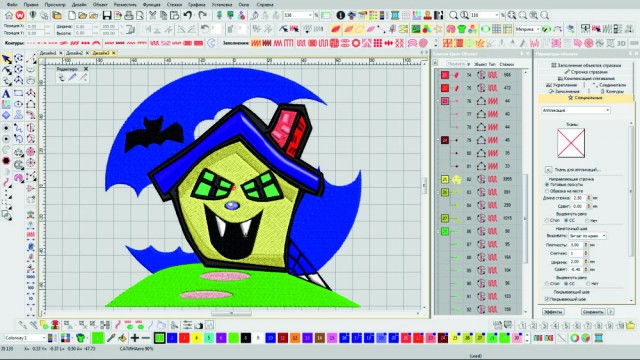The image size is (640, 360).
Task: Click the Undo arrow icon
Action: (x=188, y=16)
